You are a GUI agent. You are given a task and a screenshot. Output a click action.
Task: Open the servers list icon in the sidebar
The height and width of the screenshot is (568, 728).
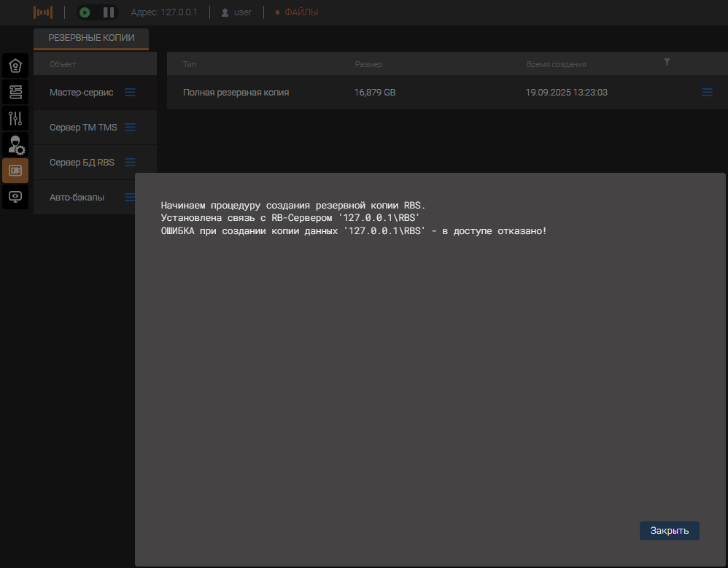click(15, 92)
